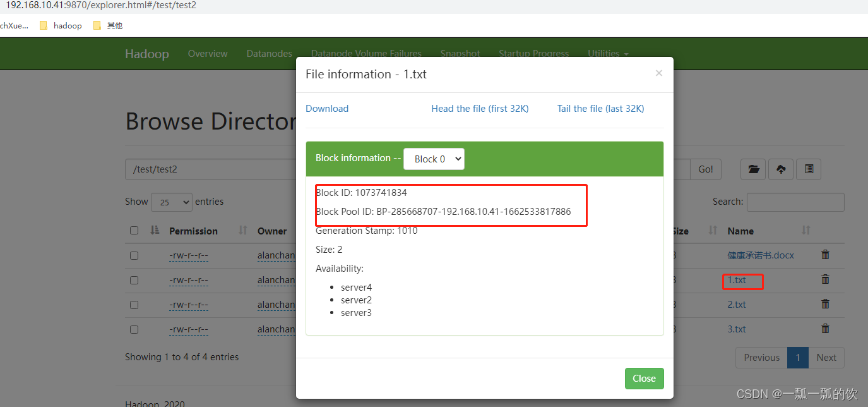The height and width of the screenshot is (407, 868).
Task: Click the Block ID: 1073741834 text
Action: point(361,193)
